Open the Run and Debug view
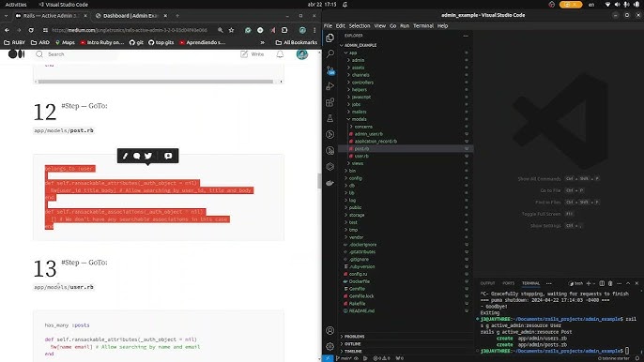Image resolution: width=644 pixels, height=362 pixels. click(x=330, y=86)
